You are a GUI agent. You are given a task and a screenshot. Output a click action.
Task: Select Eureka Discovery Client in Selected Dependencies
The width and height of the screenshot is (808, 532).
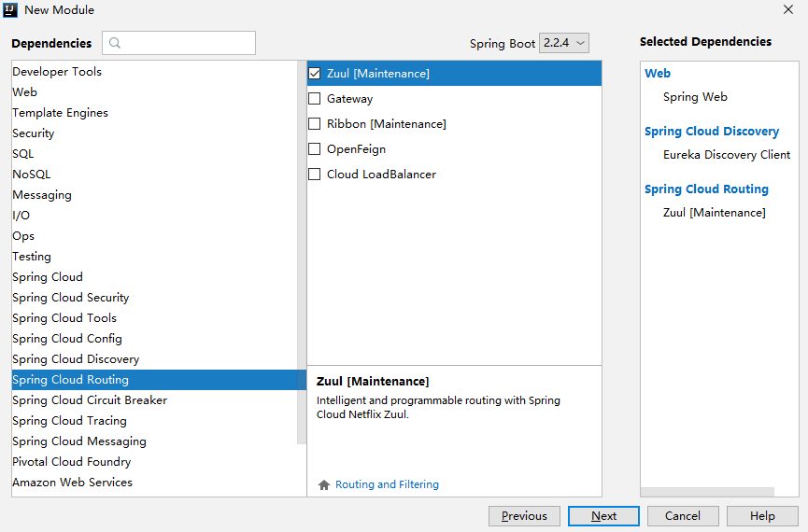pos(727,155)
